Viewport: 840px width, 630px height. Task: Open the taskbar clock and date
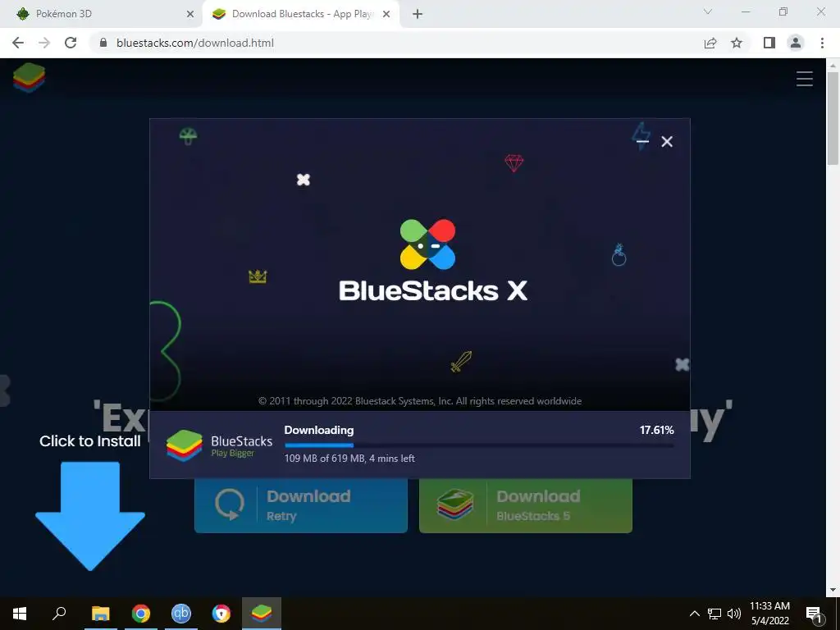coord(769,614)
